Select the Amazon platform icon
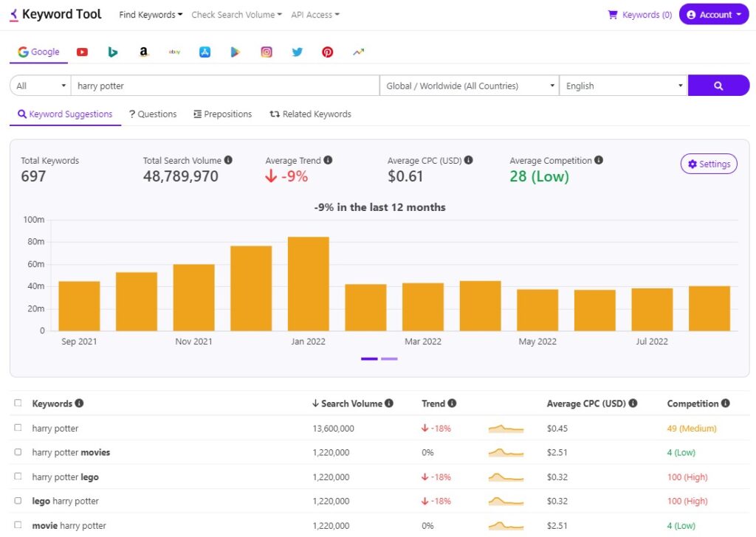Image resolution: width=756 pixels, height=537 pixels. (144, 52)
